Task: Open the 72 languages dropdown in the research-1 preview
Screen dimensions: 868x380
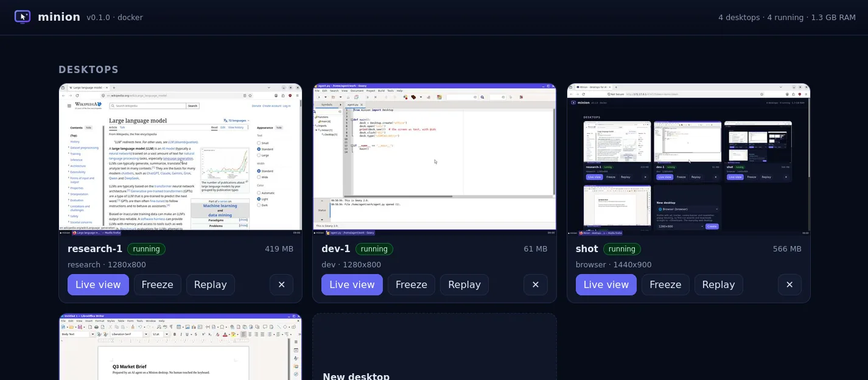Action: pyautogui.click(x=236, y=121)
